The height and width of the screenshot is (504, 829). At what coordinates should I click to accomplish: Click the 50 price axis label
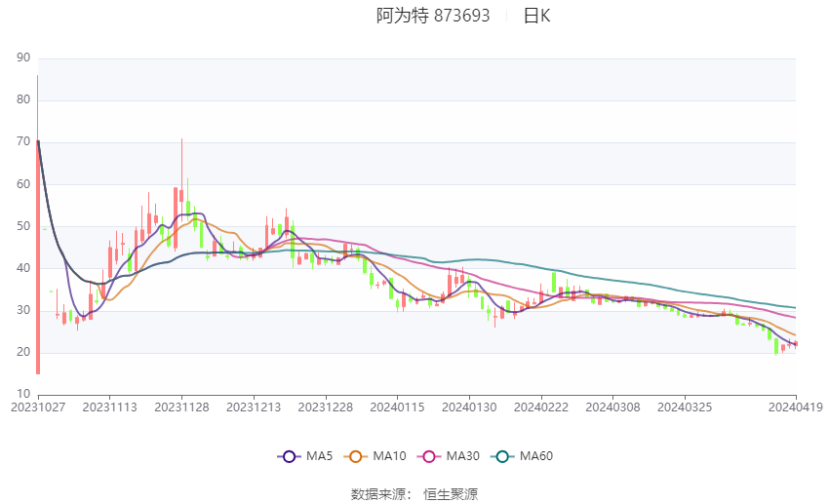tap(23, 226)
